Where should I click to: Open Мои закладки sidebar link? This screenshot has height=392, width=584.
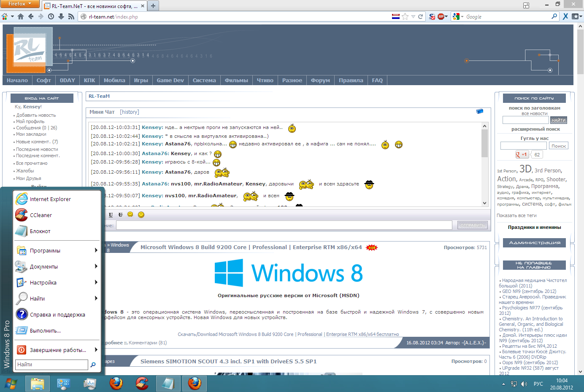tap(31, 134)
